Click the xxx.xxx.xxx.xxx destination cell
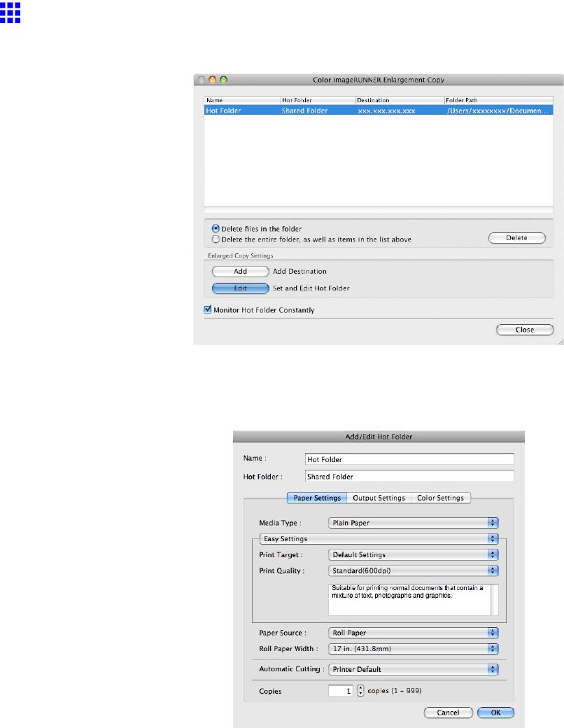 (387, 111)
